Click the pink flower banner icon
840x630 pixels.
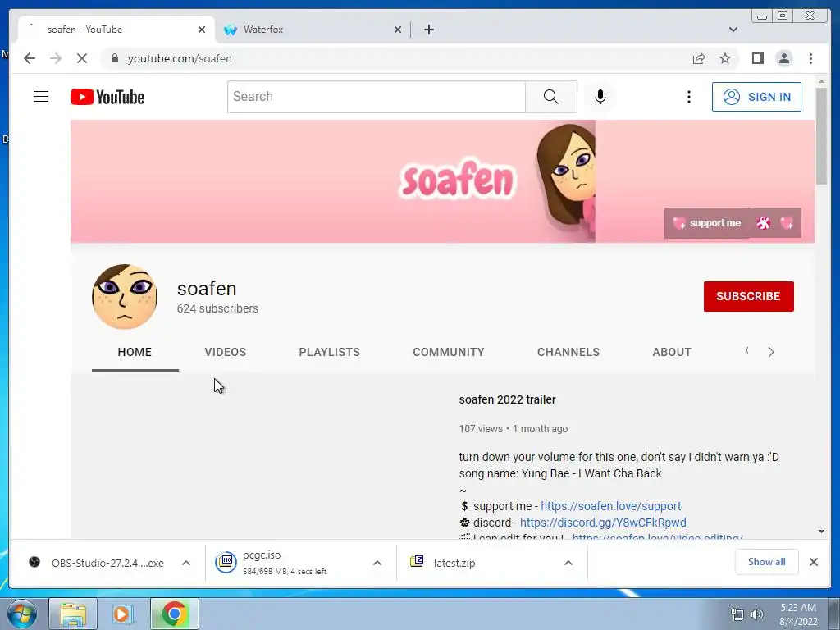tap(763, 223)
